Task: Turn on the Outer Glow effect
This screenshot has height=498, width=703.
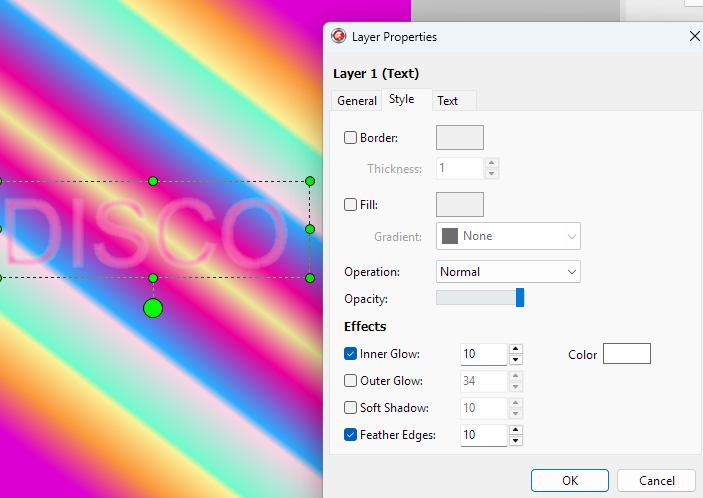Action: [x=351, y=381]
